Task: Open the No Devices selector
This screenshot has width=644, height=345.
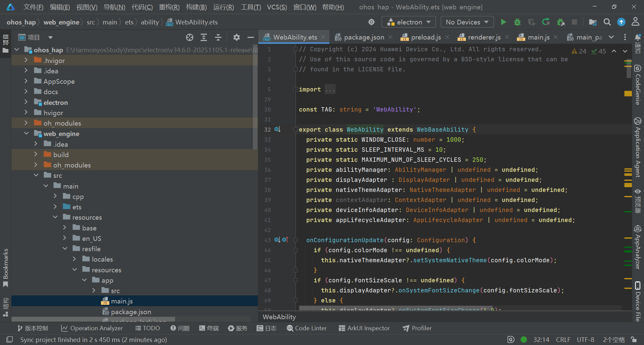Action: [x=467, y=22]
